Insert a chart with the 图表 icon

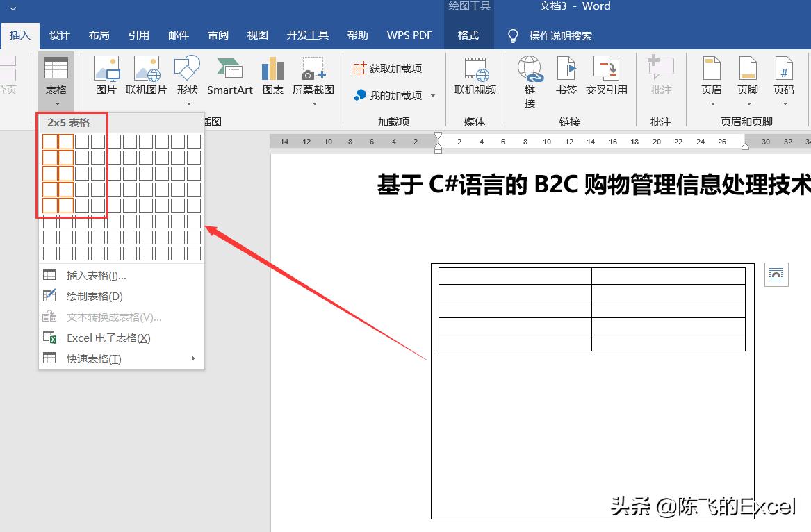point(272,78)
